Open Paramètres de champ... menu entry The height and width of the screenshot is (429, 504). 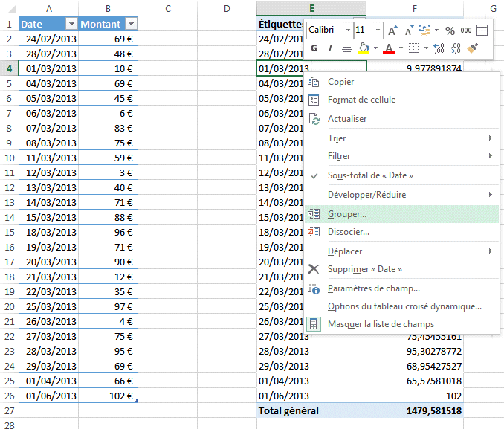(x=401, y=288)
